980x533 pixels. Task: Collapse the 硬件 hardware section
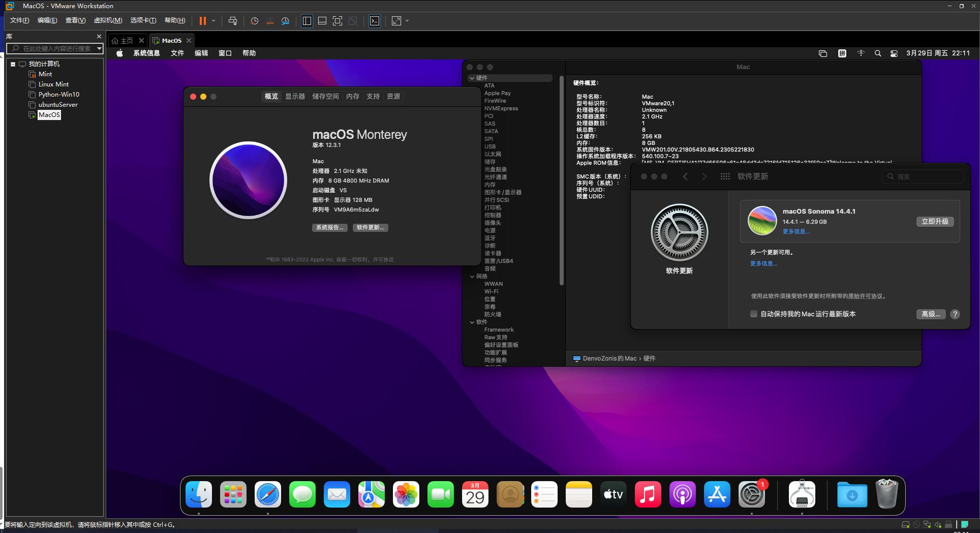coord(472,78)
